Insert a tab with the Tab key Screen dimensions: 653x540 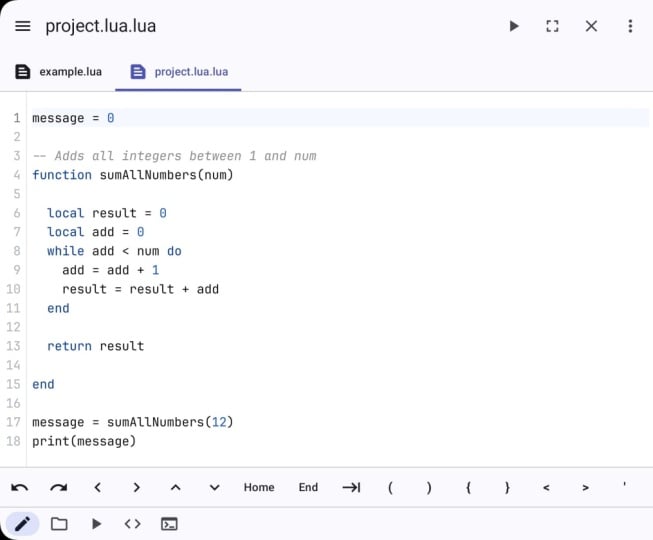351,487
